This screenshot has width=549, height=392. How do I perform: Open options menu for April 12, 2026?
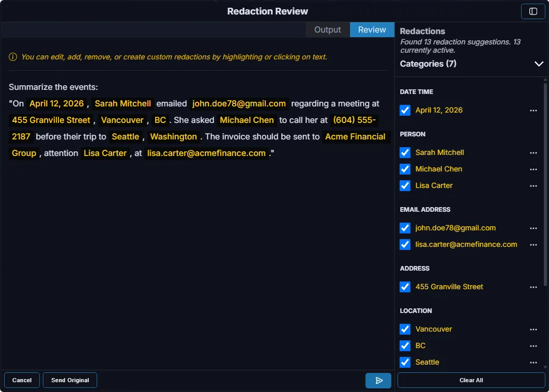point(533,111)
